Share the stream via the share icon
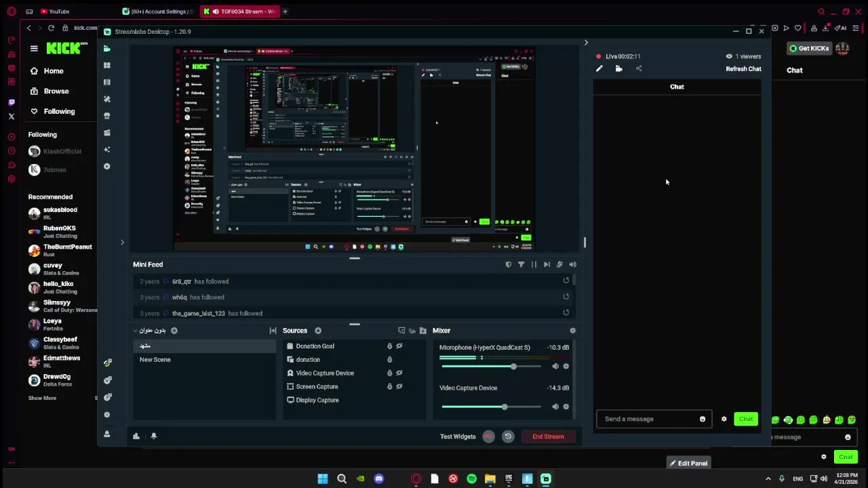Screen dimensions: 868x488 coord(638,68)
